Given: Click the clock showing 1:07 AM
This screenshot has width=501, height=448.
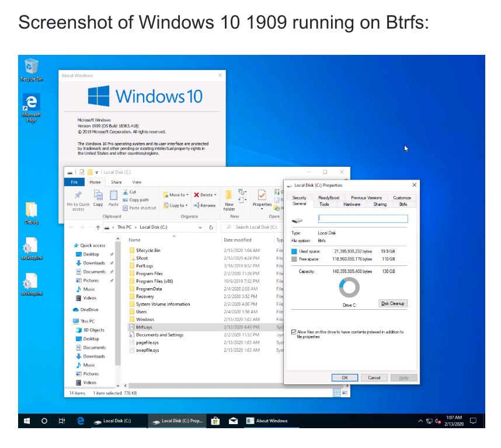Looking at the screenshot, I should [454, 421].
